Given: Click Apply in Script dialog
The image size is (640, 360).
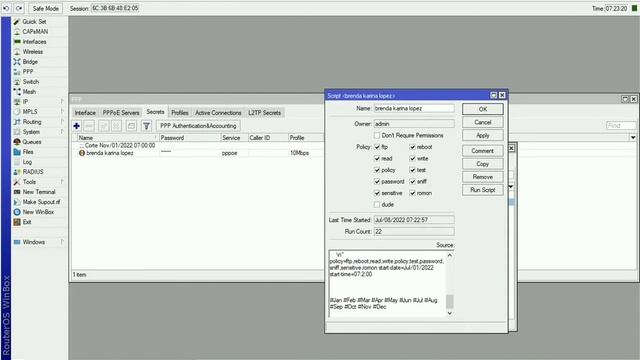Looking at the screenshot, I should pyautogui.click(x=483, y=136).
